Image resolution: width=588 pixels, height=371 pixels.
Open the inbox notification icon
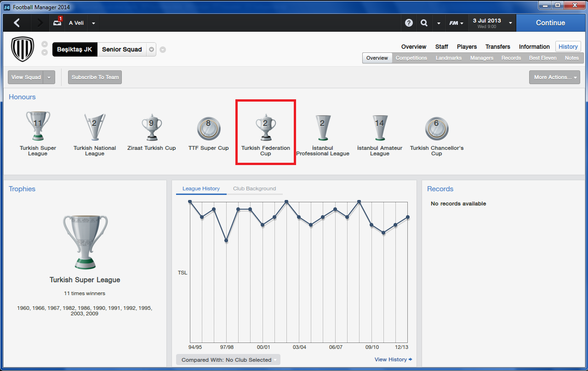point(57,23)
